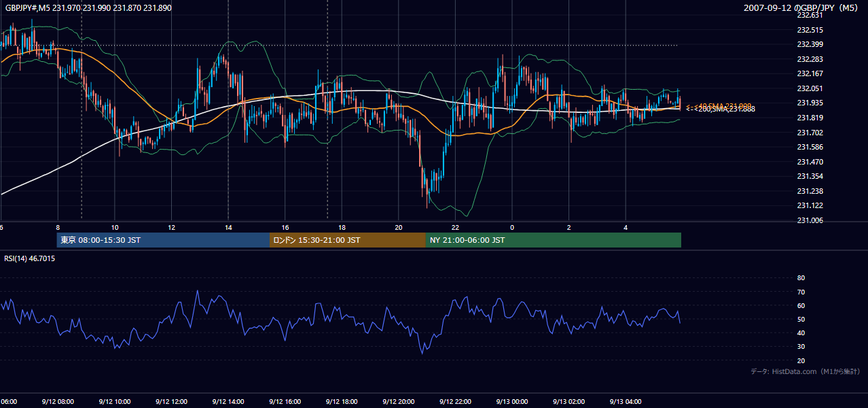Click hour tick 22 under price chart
The height and width of the screenshot is (408, 868).
[x=455, y=228]
